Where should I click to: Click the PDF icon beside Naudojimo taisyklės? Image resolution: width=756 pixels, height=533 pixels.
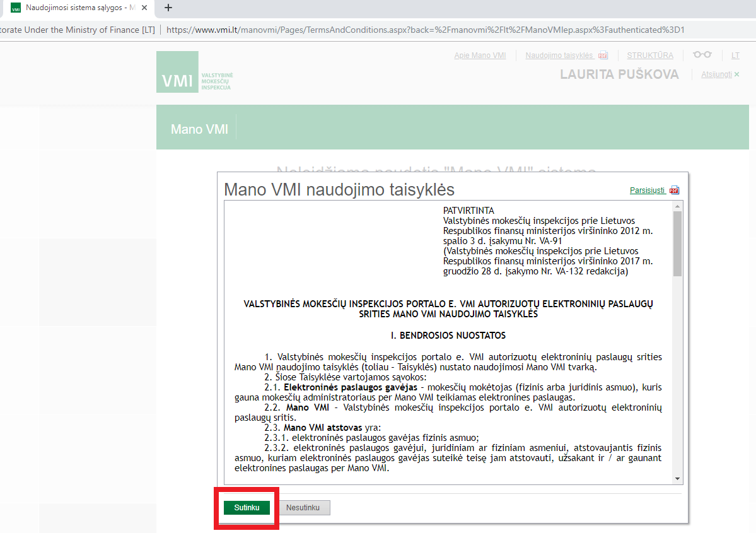coord(603,56)
